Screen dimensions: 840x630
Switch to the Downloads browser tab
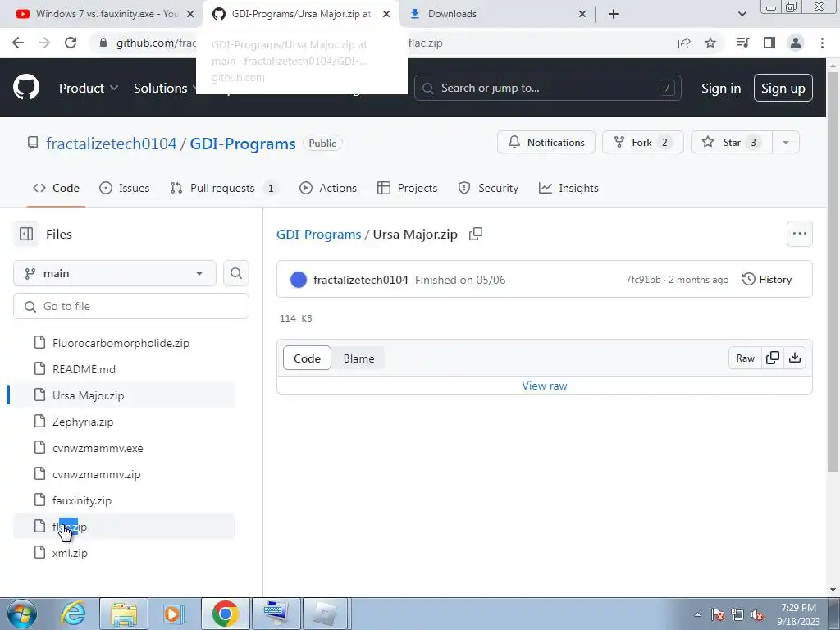point(498,14)
